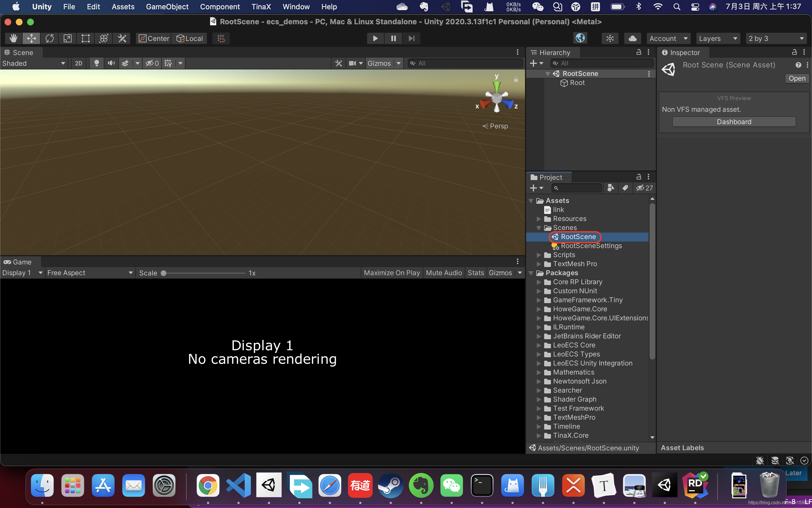Toggle hidden objects visibility in Scene
This screenshot has width=812, height=508.
point(152,63)
